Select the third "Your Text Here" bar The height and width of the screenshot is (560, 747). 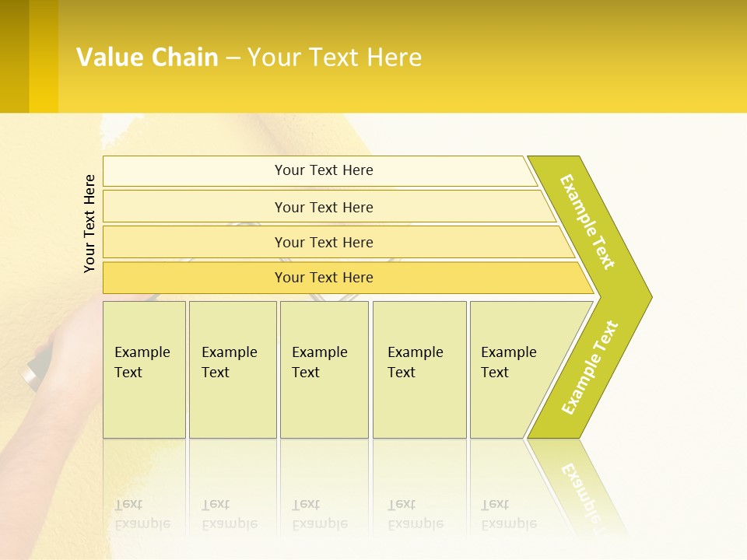point(323,242)
